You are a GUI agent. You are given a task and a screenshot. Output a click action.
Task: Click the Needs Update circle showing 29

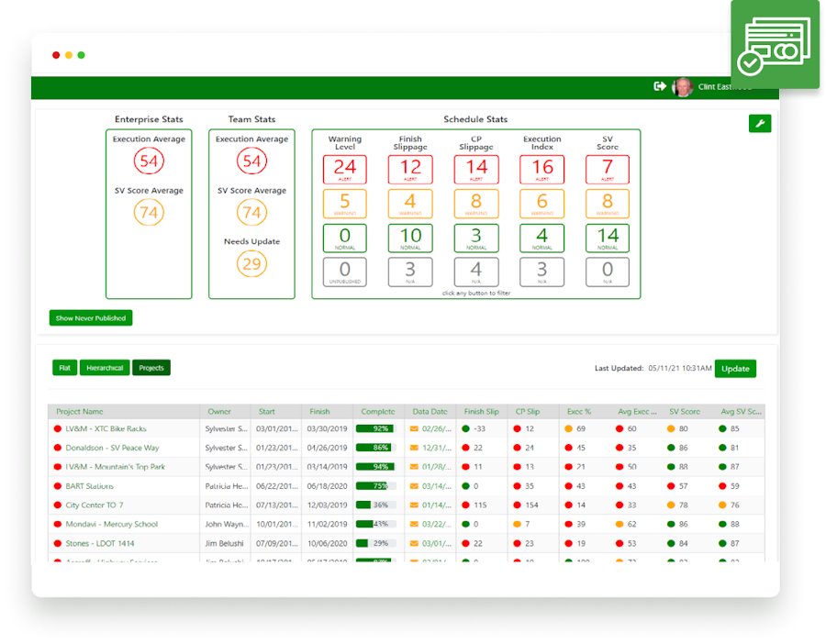(251, 264)
